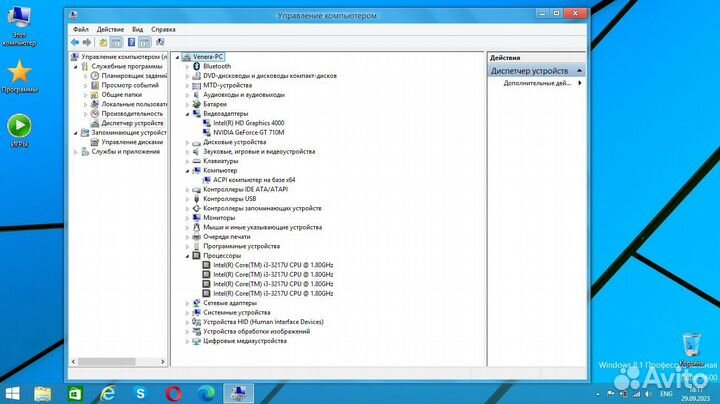Select Общие папки in the left tree
Screen dimensions: 720x404
121,95
